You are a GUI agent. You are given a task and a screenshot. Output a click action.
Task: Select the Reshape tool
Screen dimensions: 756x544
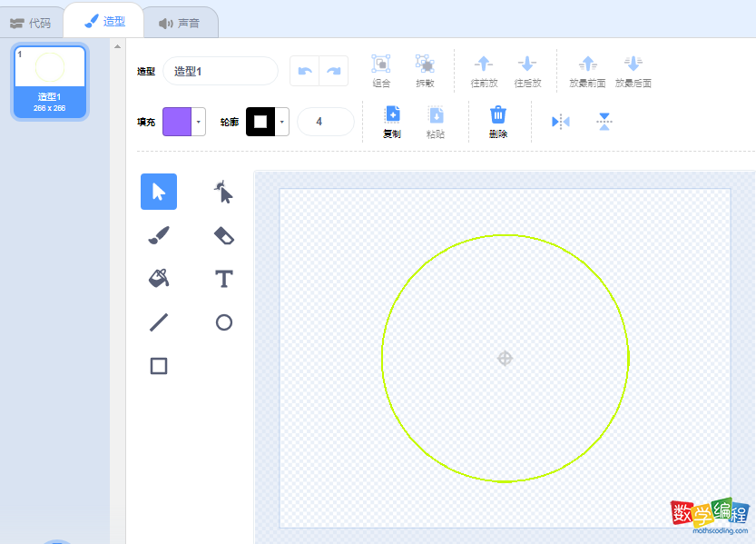223,192
